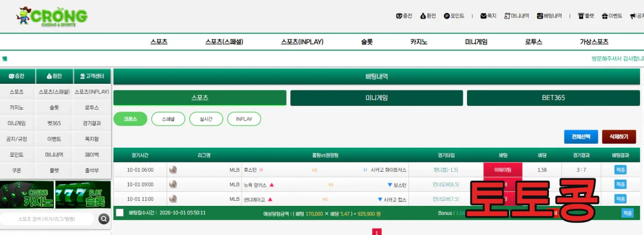Click the Crong casino logo
The width and height of the screenshot is (644, 235).
tap(51, 16)
